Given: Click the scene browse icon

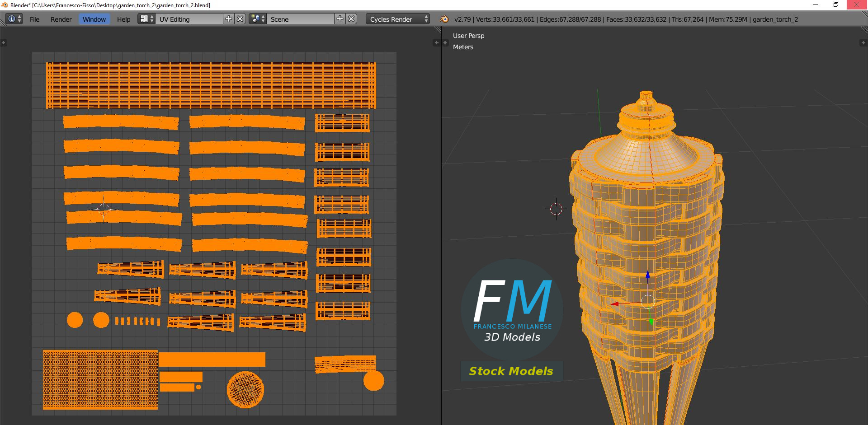Looking at the screenshot, I should 257,19.
